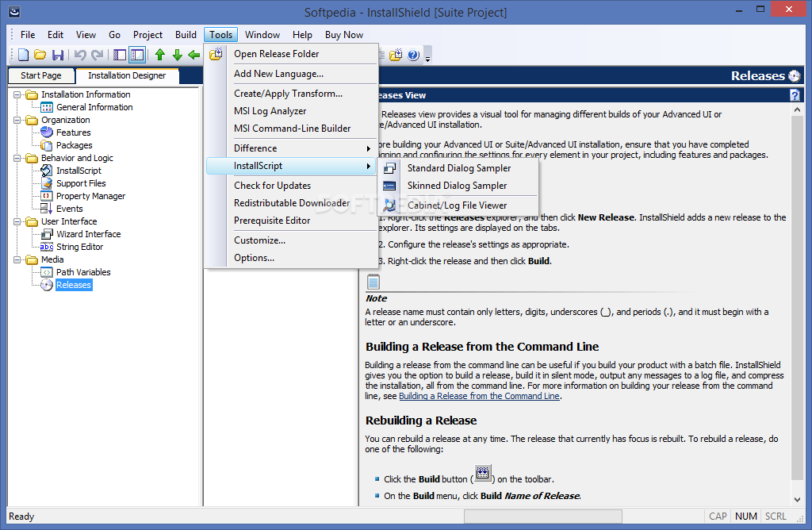Click the green back arrow icon
Viewport: 812px width, 530px height.
tap(194, 55)
